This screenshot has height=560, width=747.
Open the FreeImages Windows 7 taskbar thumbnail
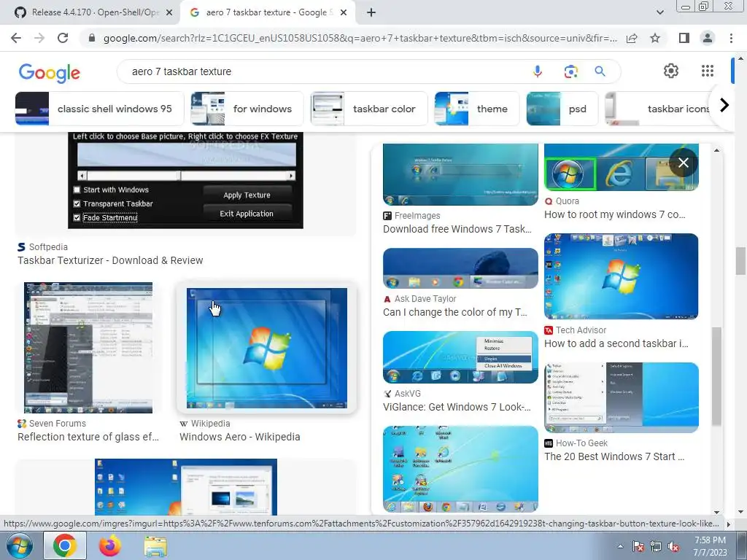(460, 174)
